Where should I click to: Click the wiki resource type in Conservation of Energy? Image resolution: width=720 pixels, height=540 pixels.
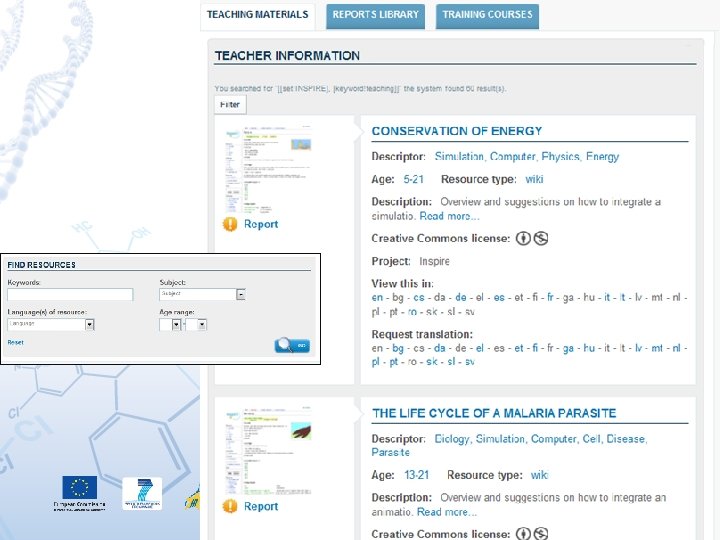tap(534, 179)
